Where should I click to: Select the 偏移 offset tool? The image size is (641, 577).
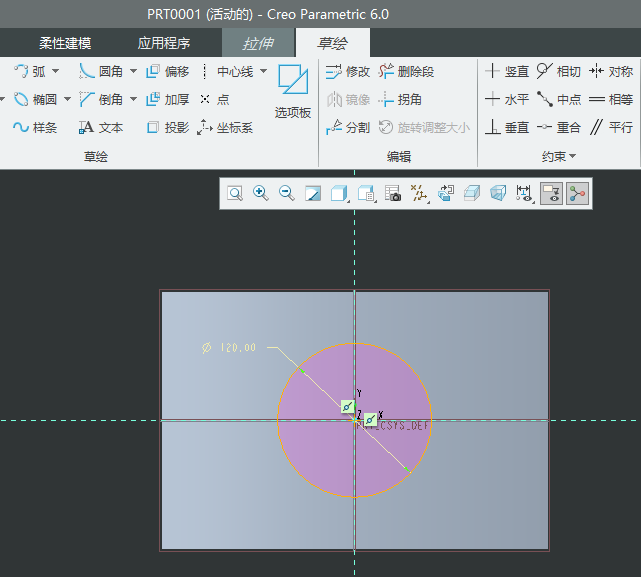[167, 71]
